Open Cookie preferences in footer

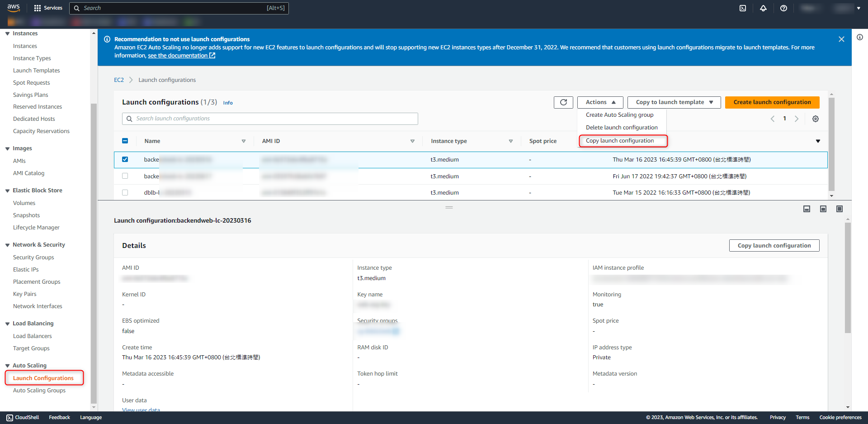tap(840, 418)
